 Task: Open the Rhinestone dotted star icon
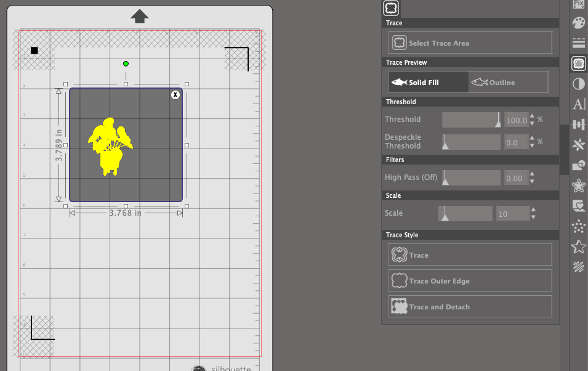(x=579, y=226)
